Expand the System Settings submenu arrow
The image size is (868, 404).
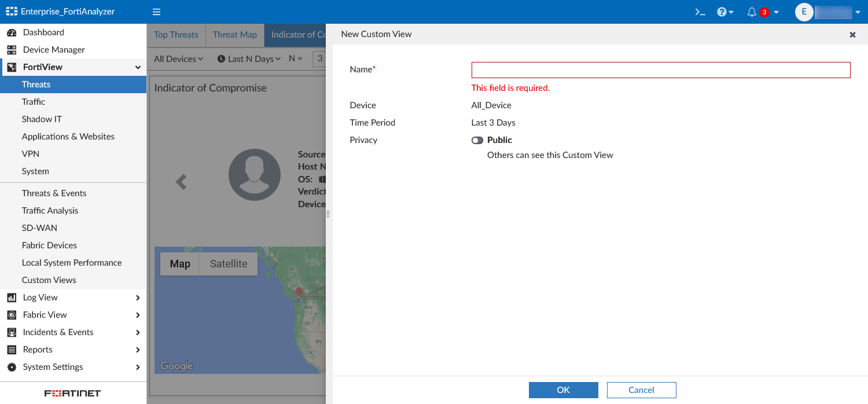(138, 367)
